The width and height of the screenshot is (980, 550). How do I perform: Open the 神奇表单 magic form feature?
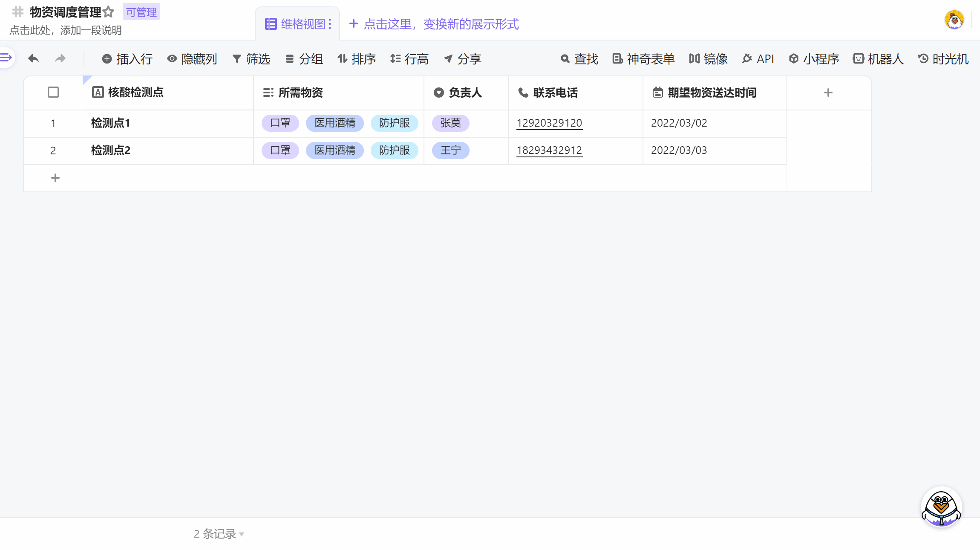pos(643,59)
